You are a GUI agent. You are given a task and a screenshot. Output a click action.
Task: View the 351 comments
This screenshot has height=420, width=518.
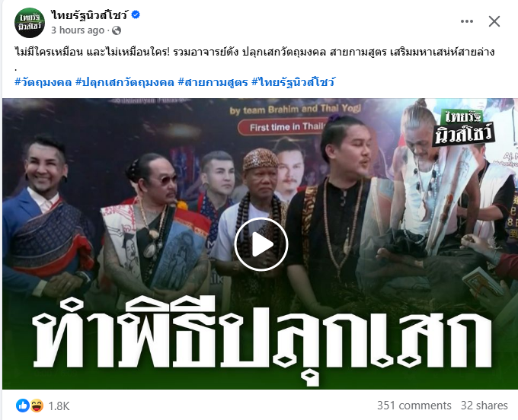point(414,406)
